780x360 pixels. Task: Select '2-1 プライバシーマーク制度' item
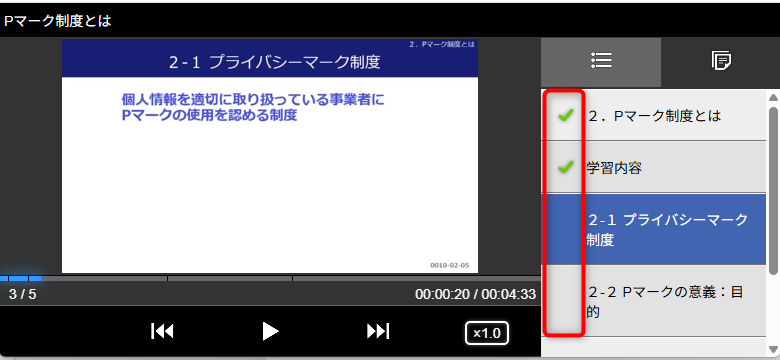pyautogui.click(x=653, y=229)
